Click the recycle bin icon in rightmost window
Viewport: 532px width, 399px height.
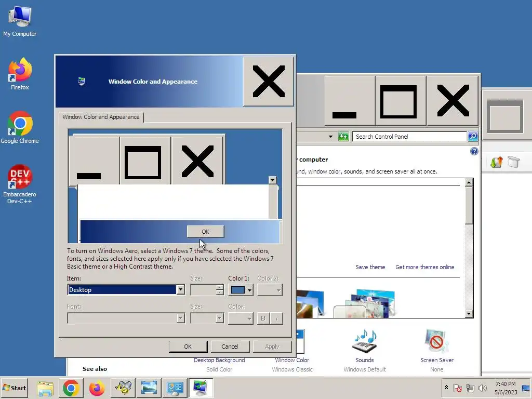(514, 162)
